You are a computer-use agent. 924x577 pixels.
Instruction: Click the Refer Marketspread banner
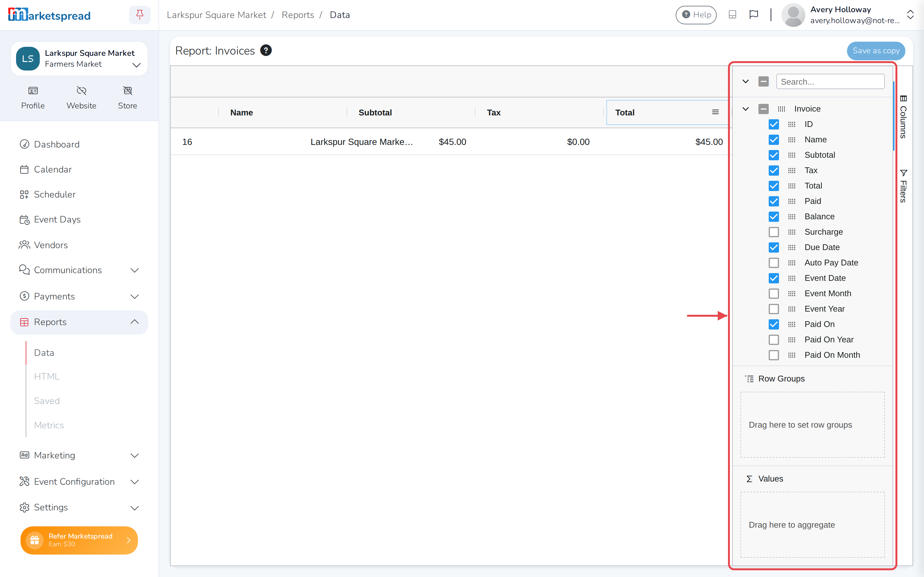(79, 540)
